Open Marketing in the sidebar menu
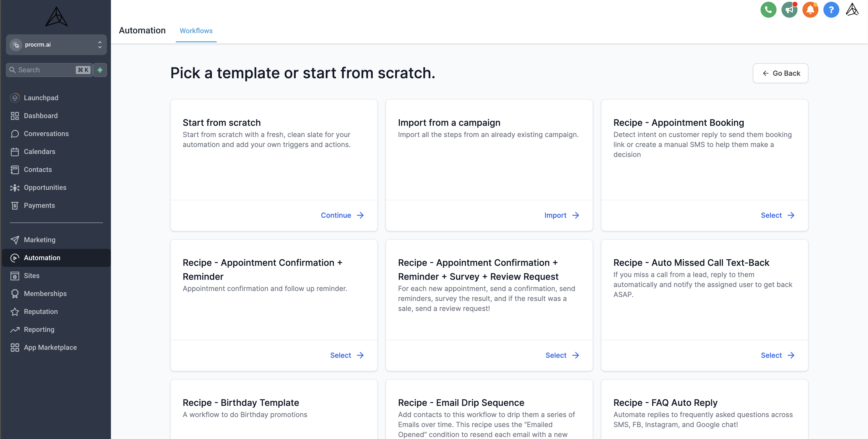The image size is (868, 439). point(39,240)
